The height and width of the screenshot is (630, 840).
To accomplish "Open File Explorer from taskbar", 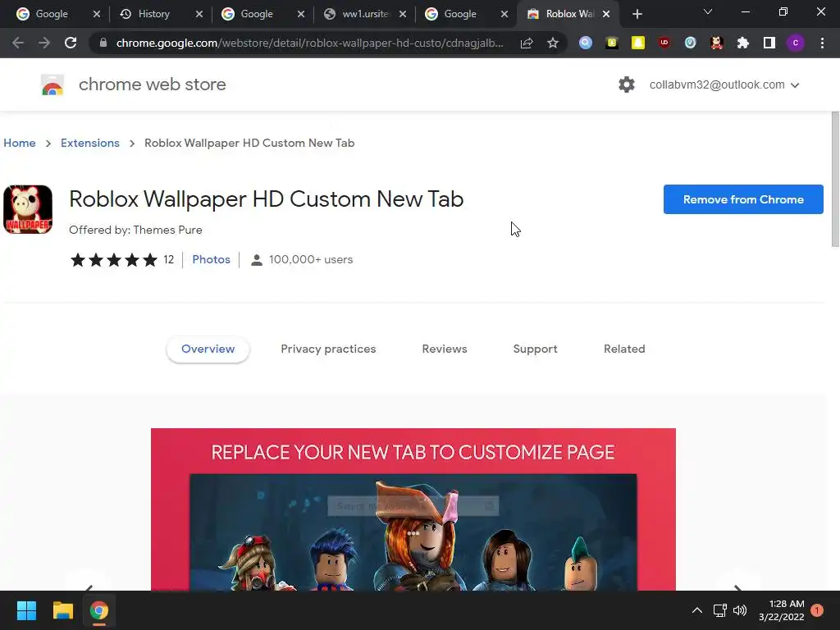I will click(x=62, y=610).
